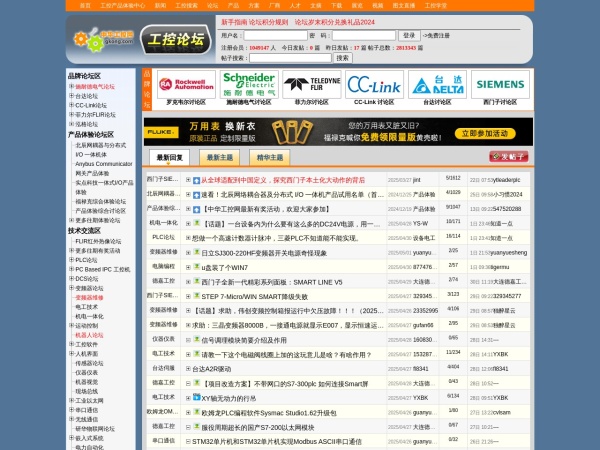The height and width of the screenshot is (450, 600).
Task: Switch to the 最新回复 tab
Action: pyautogui.click(x=170, y=157)
